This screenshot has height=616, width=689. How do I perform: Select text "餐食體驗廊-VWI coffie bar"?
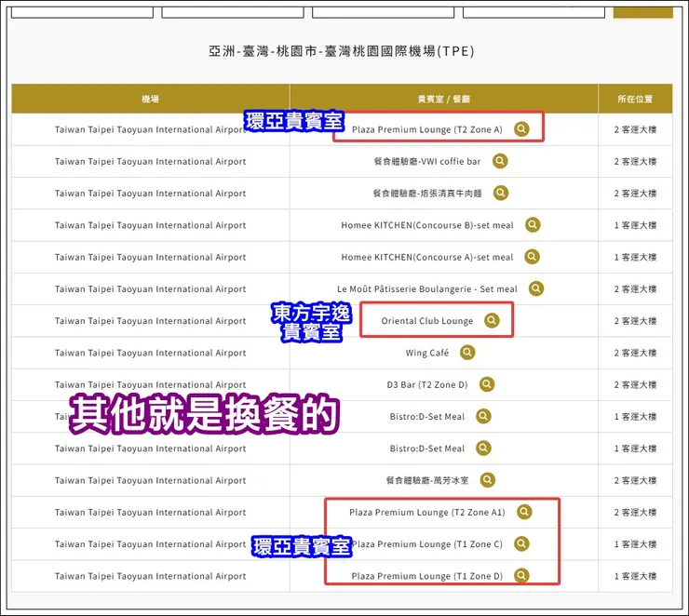tap(427, 162)
